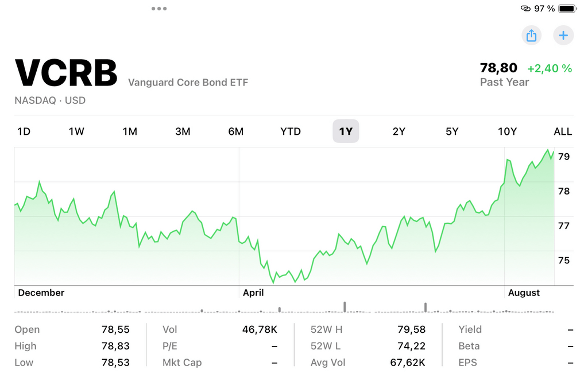Select the 1D time range
The image size is (588, 381).
24,131
